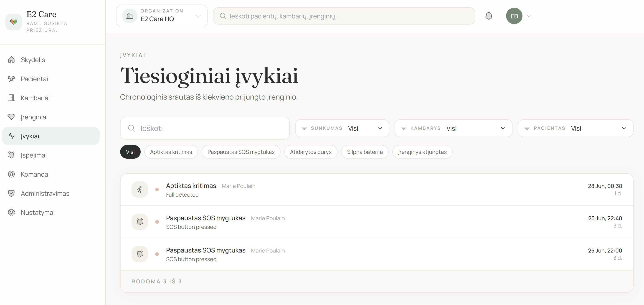This screenshot has width=644, height=305.
Task: Click filter icon beside SUNKUMAS
Action: coord(304,128)
